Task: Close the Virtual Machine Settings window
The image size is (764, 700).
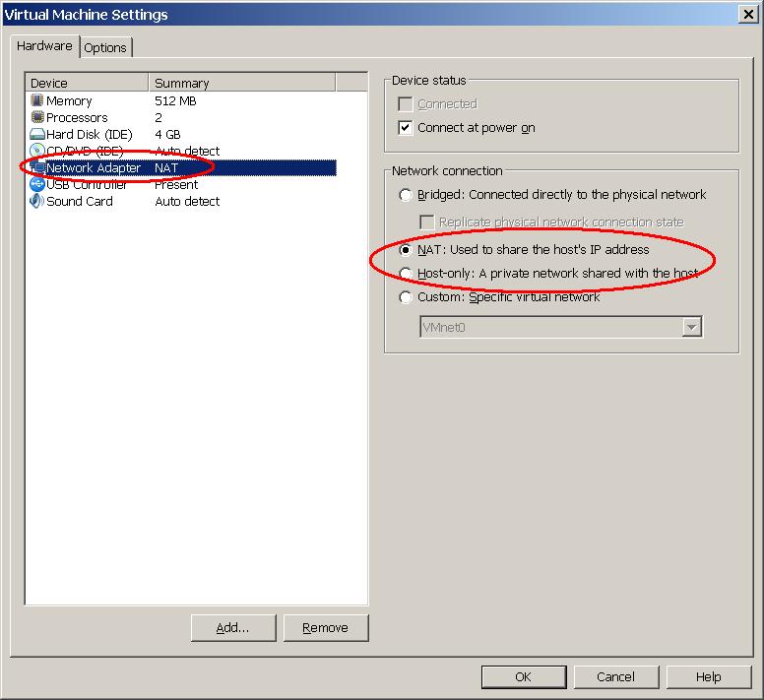Action: [x=748, y=14]
